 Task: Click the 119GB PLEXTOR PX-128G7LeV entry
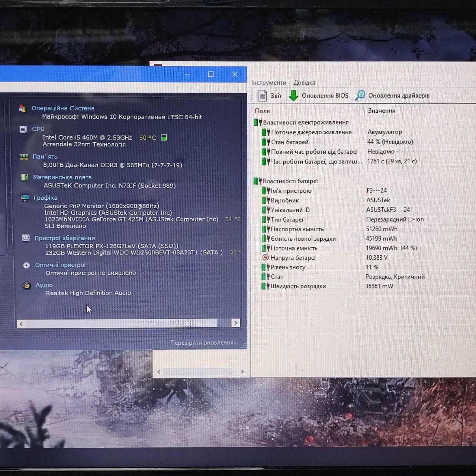pos(112,246)
